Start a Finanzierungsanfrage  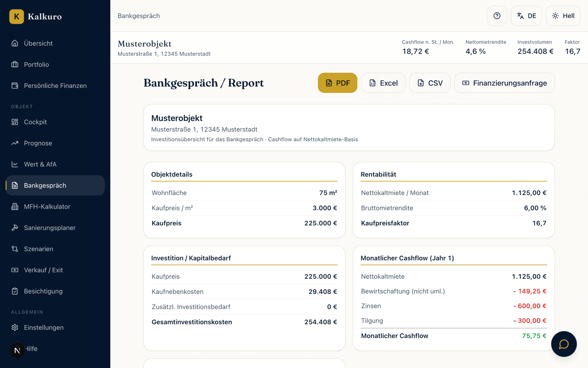[505, 83]
